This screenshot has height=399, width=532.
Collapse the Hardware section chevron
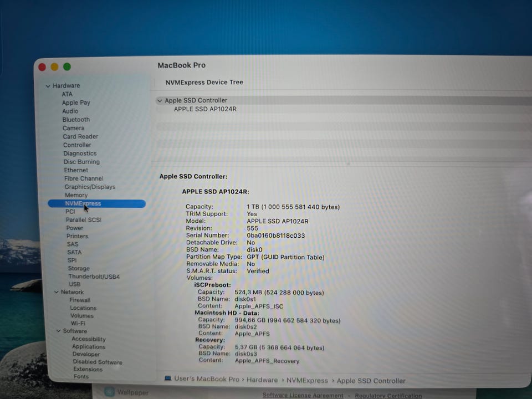pyautogui.click(x=48, y=86)
